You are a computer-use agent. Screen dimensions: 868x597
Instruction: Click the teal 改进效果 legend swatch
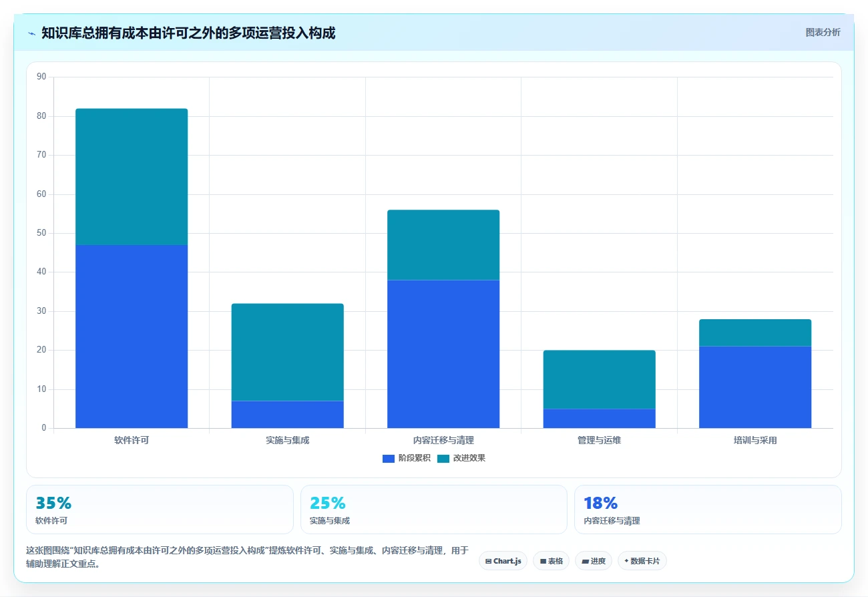[443, 458]
